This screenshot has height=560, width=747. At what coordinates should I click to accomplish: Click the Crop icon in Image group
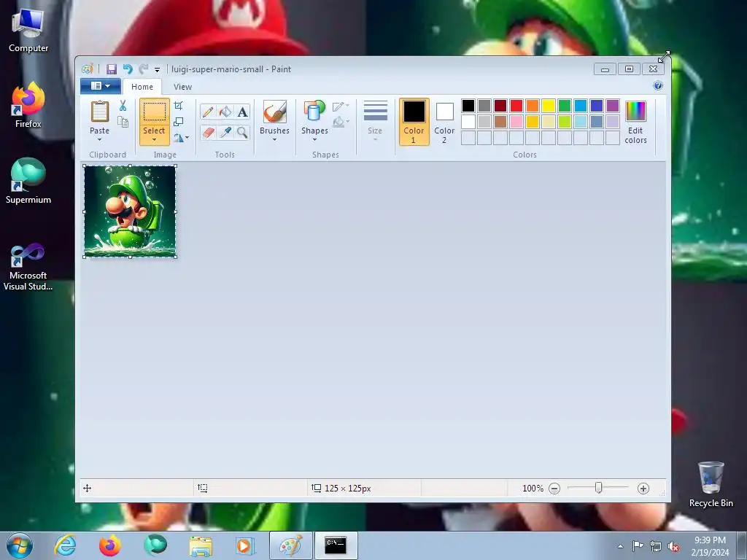(179, 106)
